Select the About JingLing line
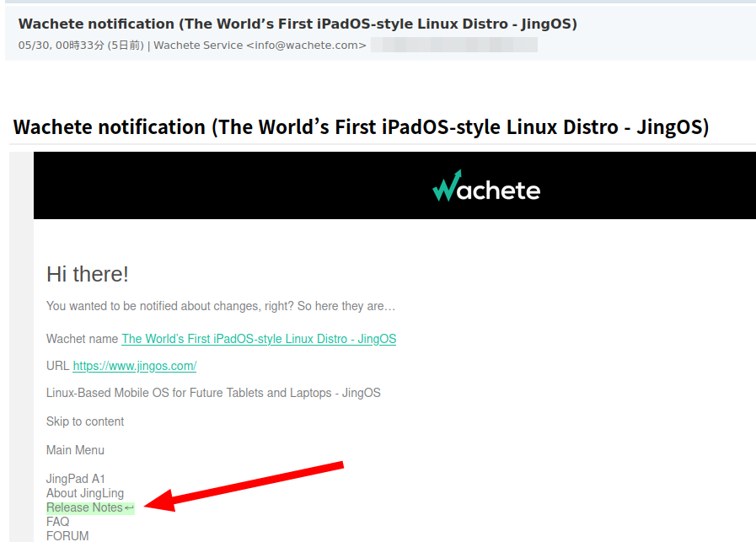The image size is (756, 542). coord(85,493)
